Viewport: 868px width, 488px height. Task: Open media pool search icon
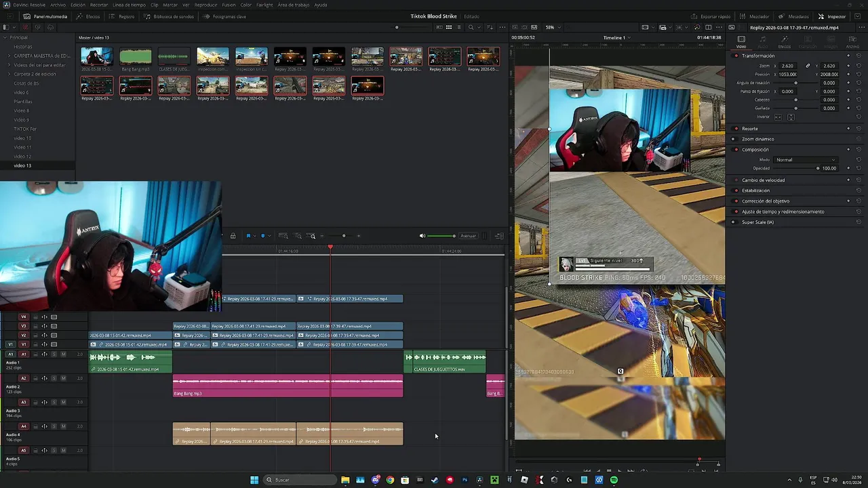point(471,27)
